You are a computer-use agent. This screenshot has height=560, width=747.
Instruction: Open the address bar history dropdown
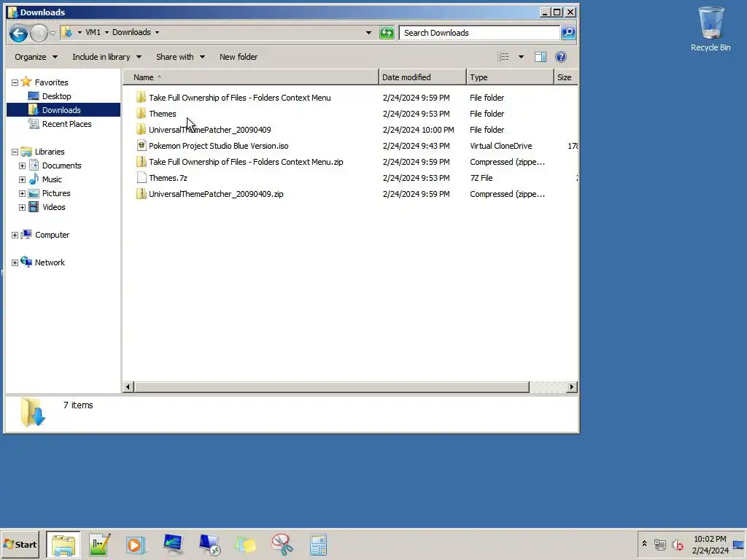tap(368, 32)
